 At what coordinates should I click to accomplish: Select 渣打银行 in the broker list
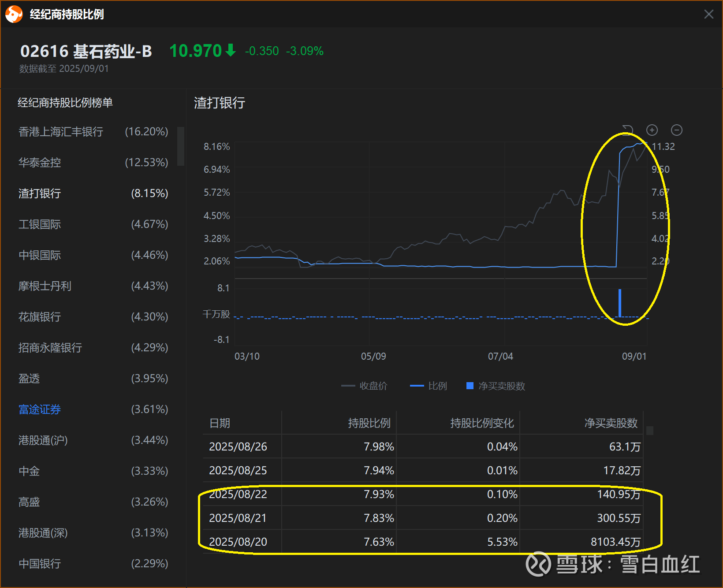point(93,194)
